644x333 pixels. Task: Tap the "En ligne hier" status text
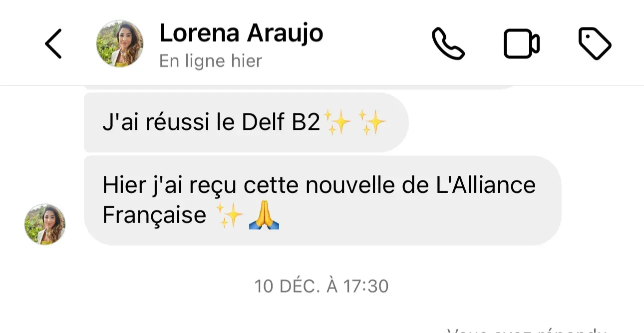click(210, 61)
